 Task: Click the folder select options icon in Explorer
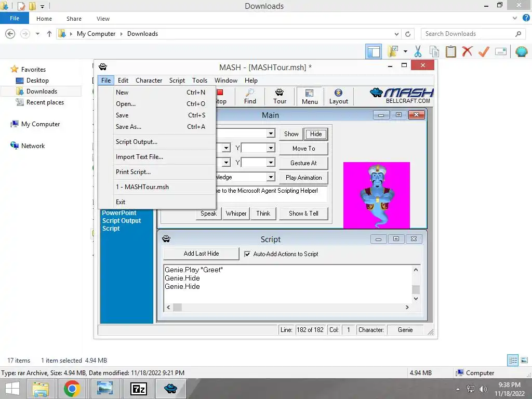(393, 51)
